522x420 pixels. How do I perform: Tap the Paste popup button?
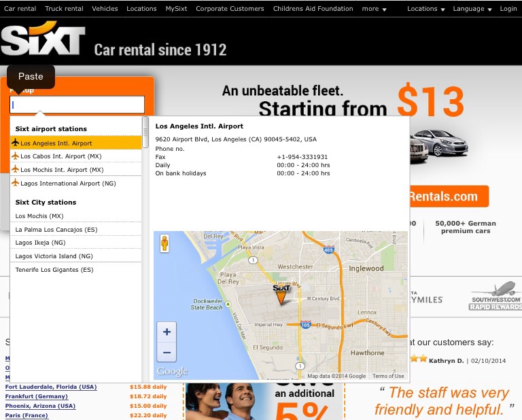31,76
